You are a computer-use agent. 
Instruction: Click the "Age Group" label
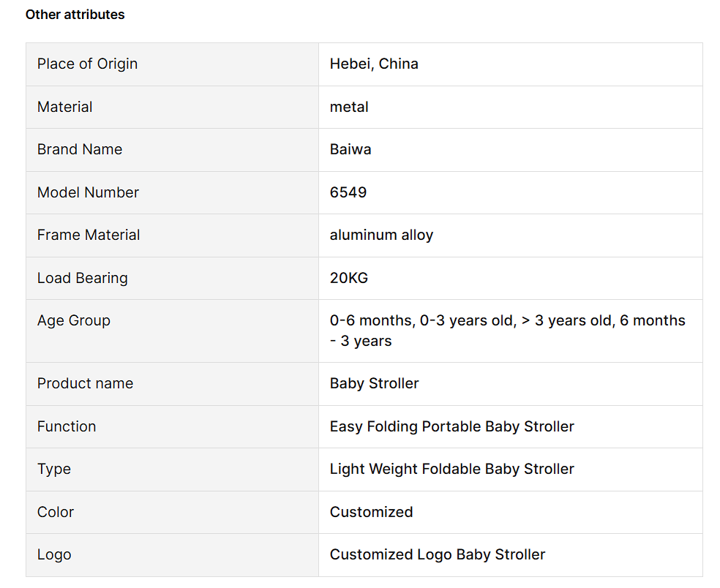pyautogui.click(x=74, y=320)
